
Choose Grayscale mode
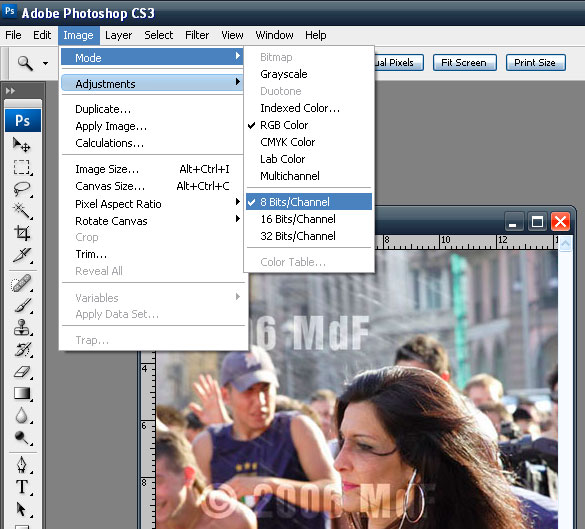pos(309,74)
